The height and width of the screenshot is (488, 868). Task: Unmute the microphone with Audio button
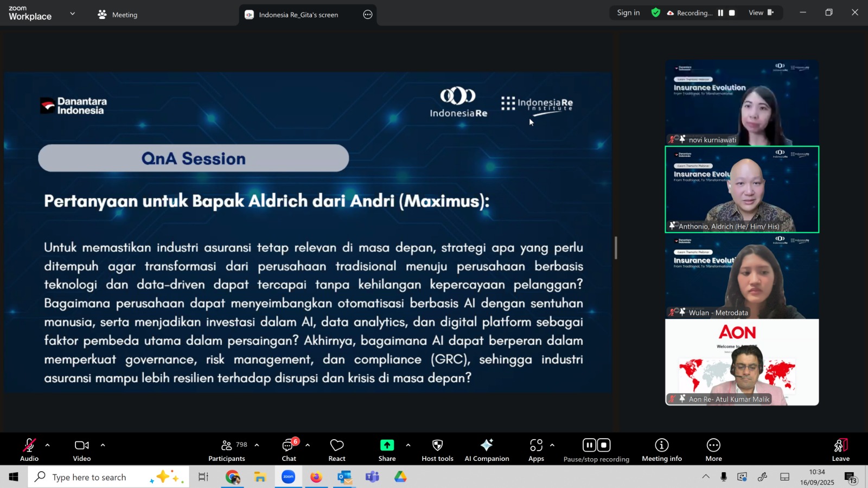(29, 450)
